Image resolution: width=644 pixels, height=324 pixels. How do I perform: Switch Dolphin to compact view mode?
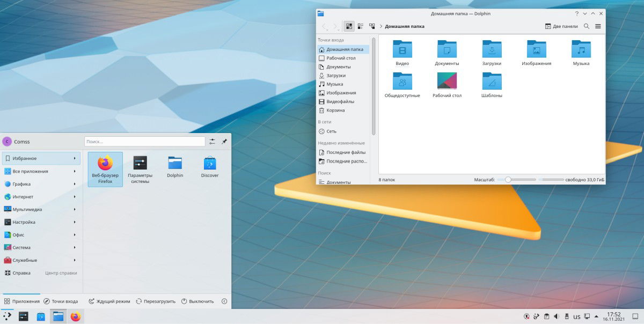[x=361, y=26]
